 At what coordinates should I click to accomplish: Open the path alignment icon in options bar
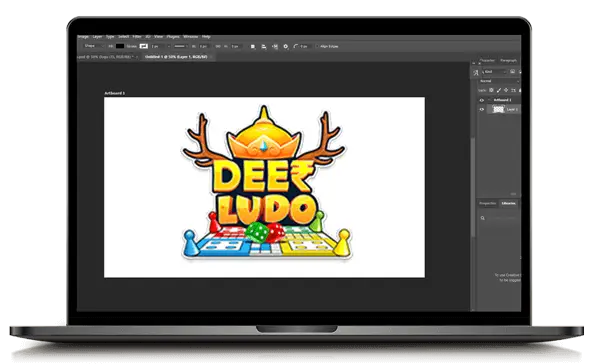[x=264, y=46]
